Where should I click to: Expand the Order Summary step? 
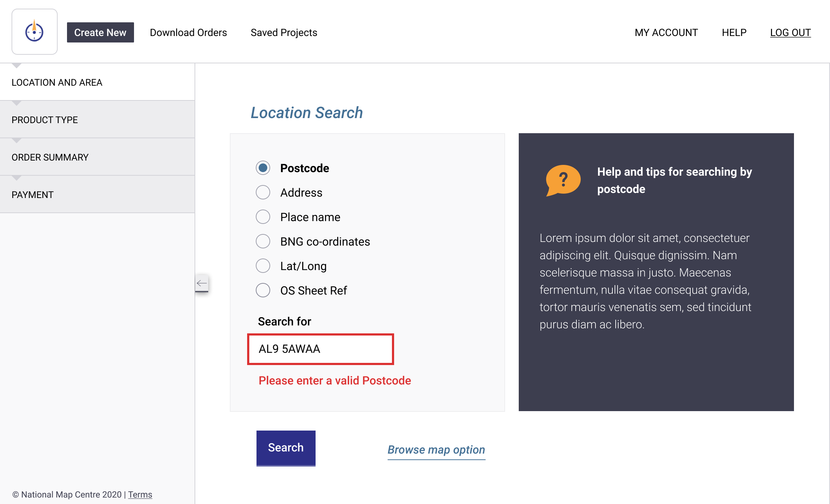[50, 157]
